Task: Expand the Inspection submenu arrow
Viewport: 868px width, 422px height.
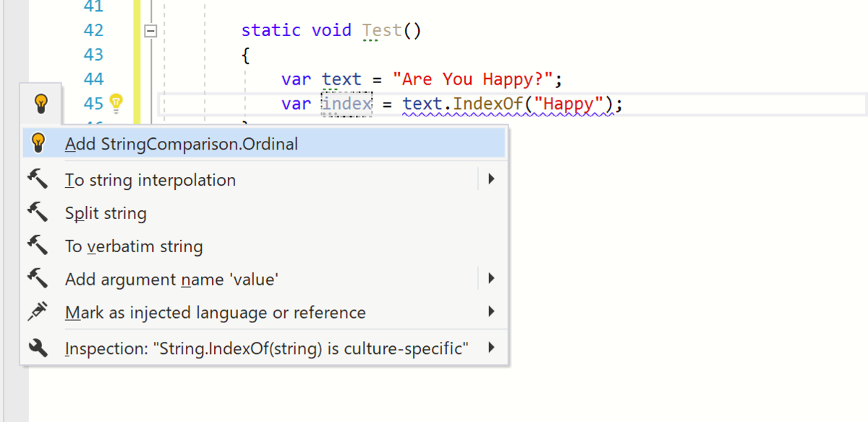Action: [491, 345]
